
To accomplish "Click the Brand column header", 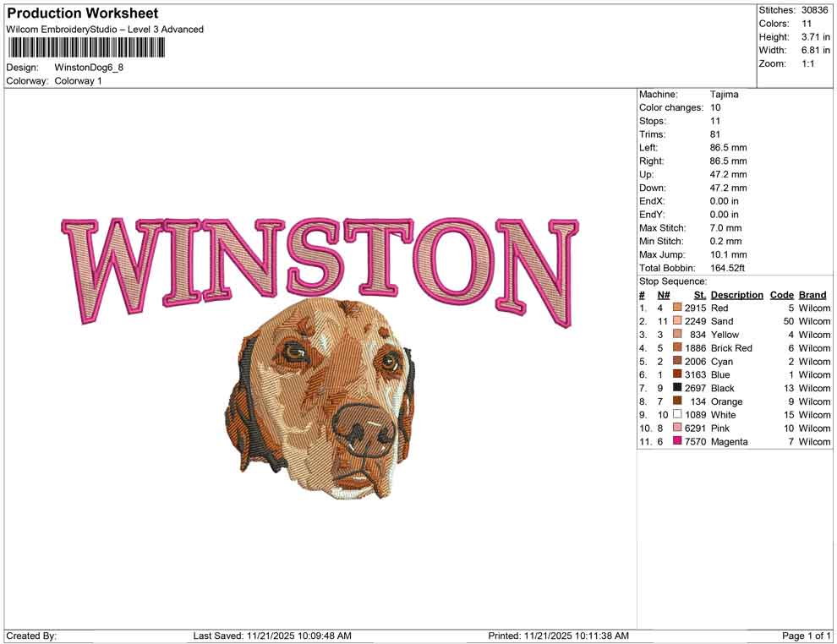I will click(812, 294).
